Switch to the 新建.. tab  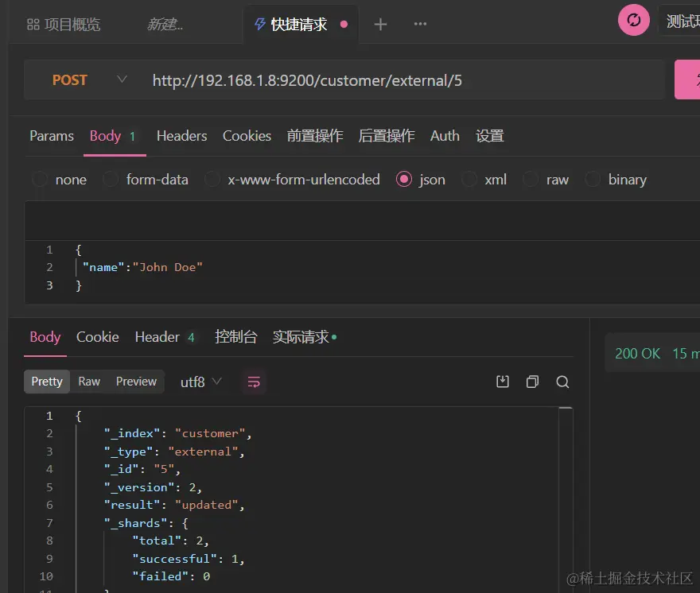165,24
